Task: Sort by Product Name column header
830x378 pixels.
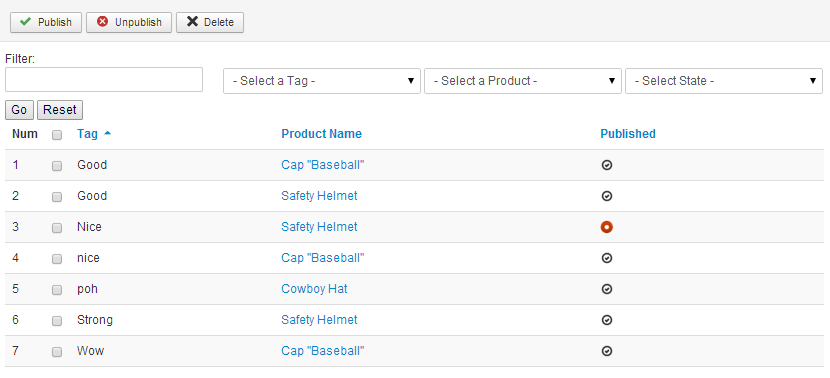Action: (x=321, y=134)
